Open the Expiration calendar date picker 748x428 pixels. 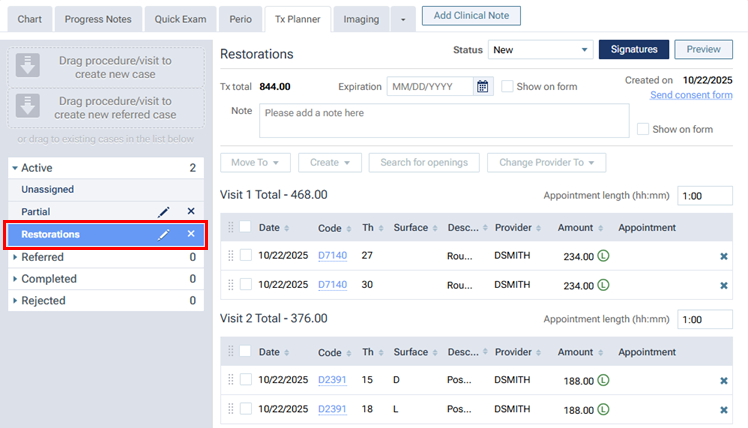[483, 87]
